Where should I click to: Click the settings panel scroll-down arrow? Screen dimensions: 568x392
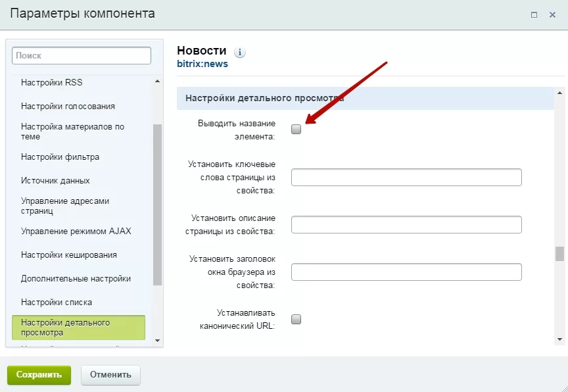coord(559,339)
